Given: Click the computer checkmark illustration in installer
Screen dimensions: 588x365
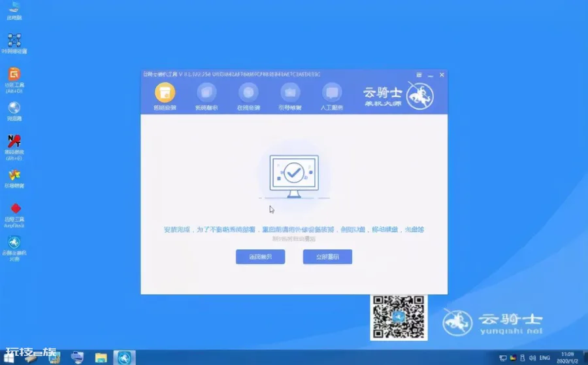Looking at the screenshot, I should click(x=294, y=176).
